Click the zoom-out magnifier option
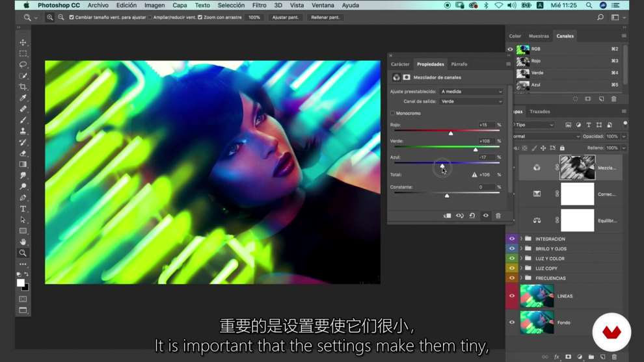Viewport: 644px width, 362px height. click(60, 18)
